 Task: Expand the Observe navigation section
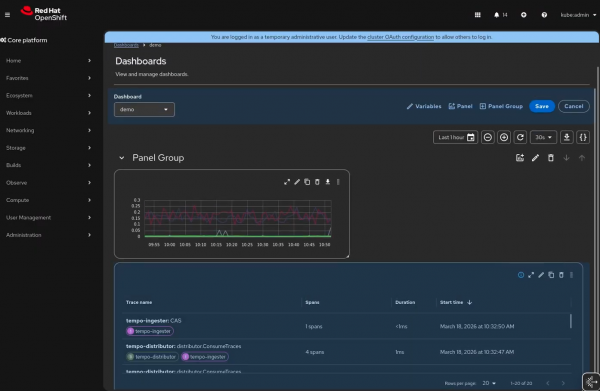[48, 183]
